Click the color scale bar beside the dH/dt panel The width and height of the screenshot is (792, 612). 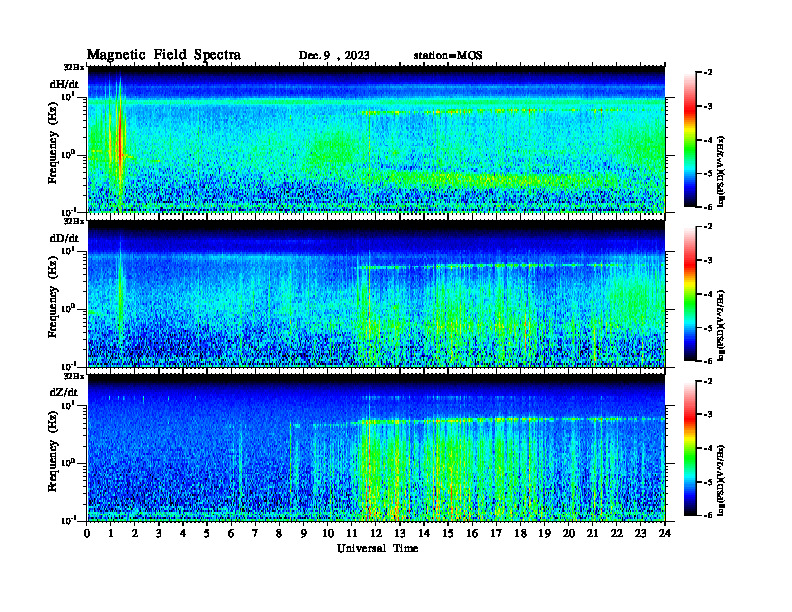[x=690, y=140]
